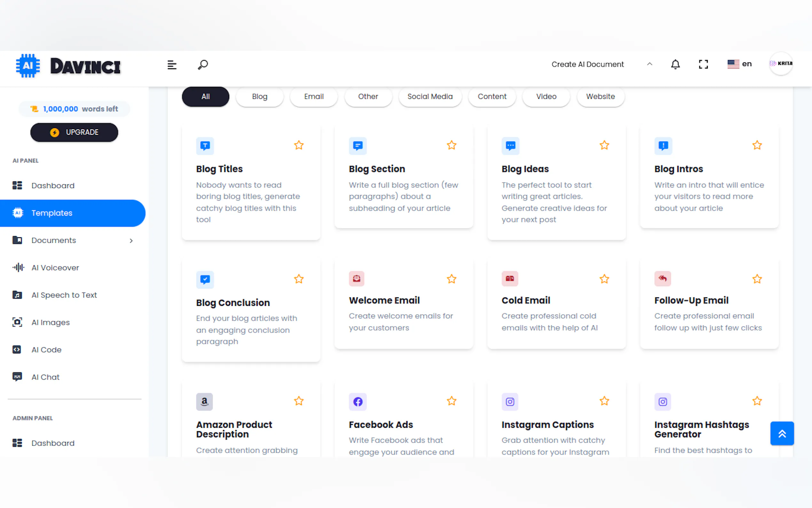Open AI Voiceover in sidebar
Screen dimensions: 812x508
click(x=55, y=267)
